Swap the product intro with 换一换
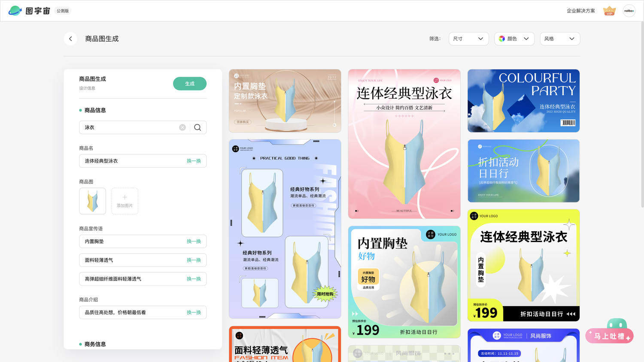 click(194, 313)
